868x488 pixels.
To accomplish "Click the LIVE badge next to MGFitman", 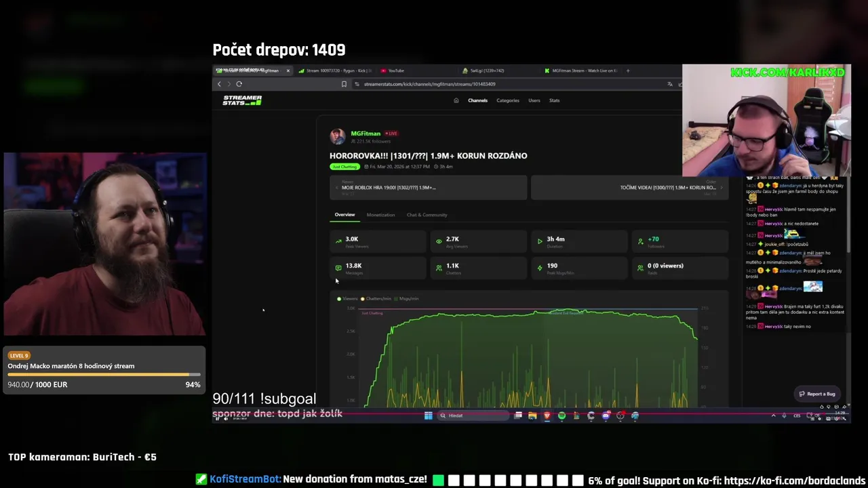I will click(391, 134).
